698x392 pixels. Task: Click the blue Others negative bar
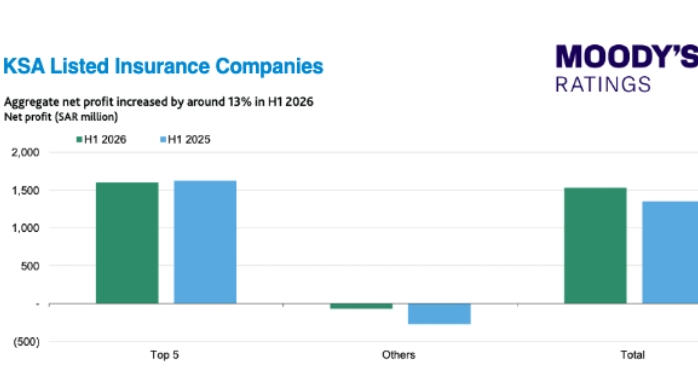(x=439, y=314)
